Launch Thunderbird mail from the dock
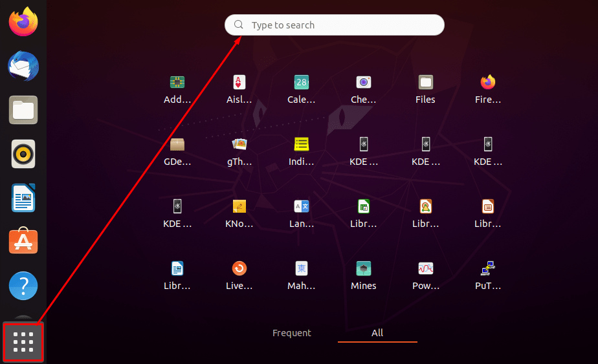Viewport: 598px width, 364px height. (x=23, y=66)
